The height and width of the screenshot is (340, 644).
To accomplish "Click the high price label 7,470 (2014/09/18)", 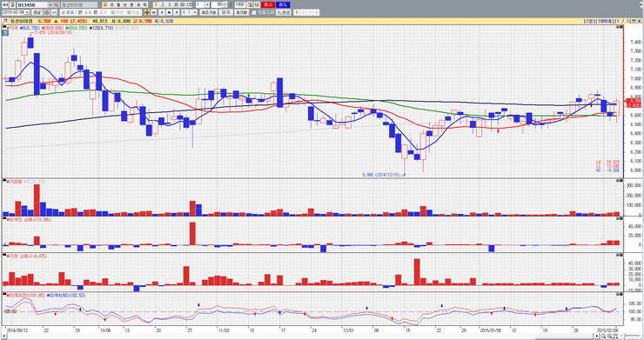I will tap(53, 32).
